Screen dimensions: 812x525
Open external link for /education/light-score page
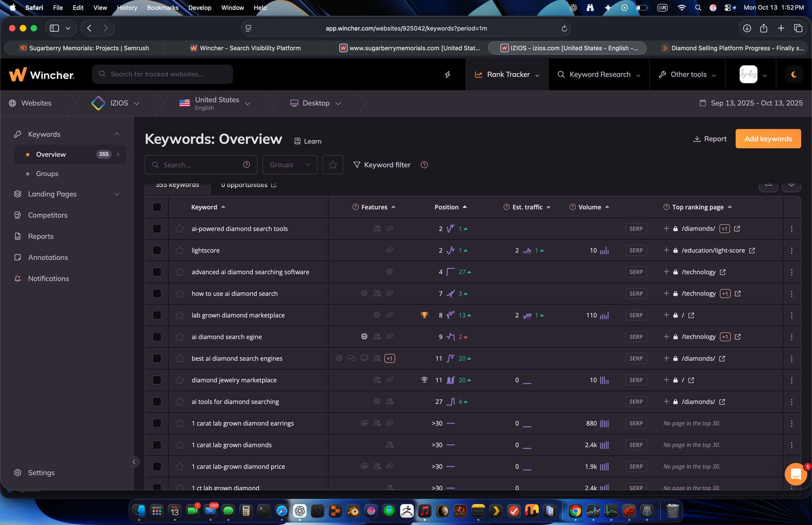click(752, 250)
